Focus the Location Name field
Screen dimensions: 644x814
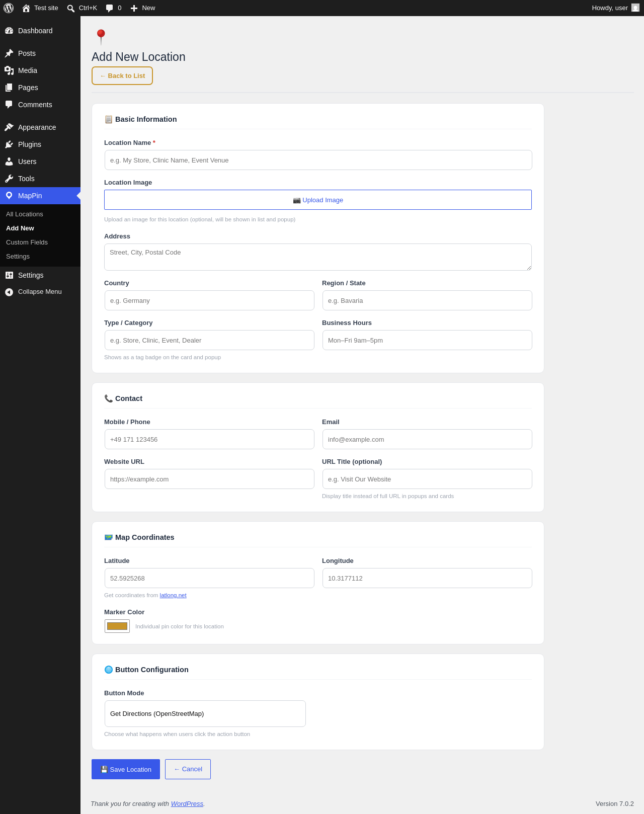(318, 160)
